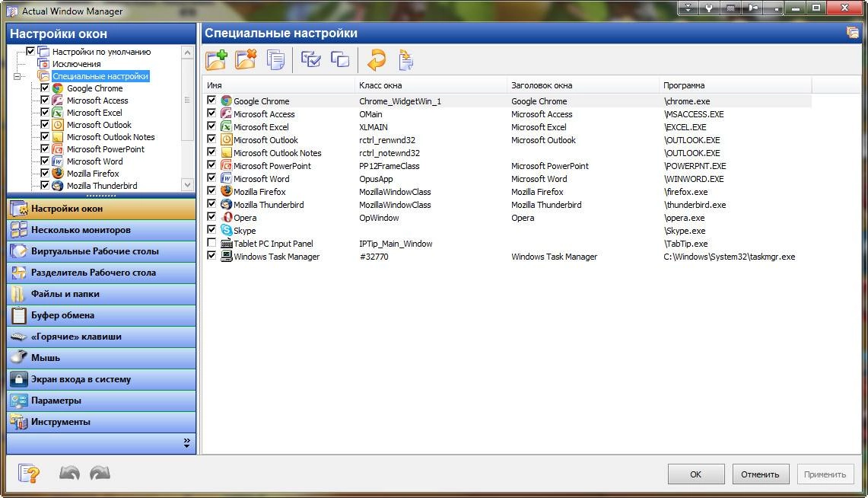868x498 pixels.
Task: Uncheck default settings checkbox in the tree
Action: point(30,51)
